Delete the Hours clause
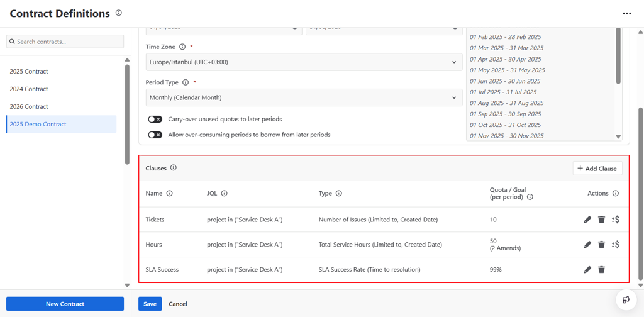This screenshot has width=644, height=317. [601, 245]
